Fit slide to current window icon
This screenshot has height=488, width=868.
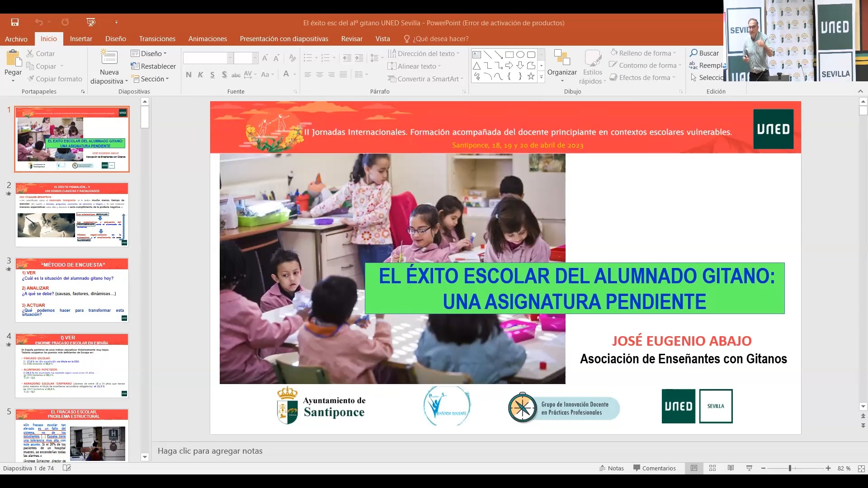(861, 469)
